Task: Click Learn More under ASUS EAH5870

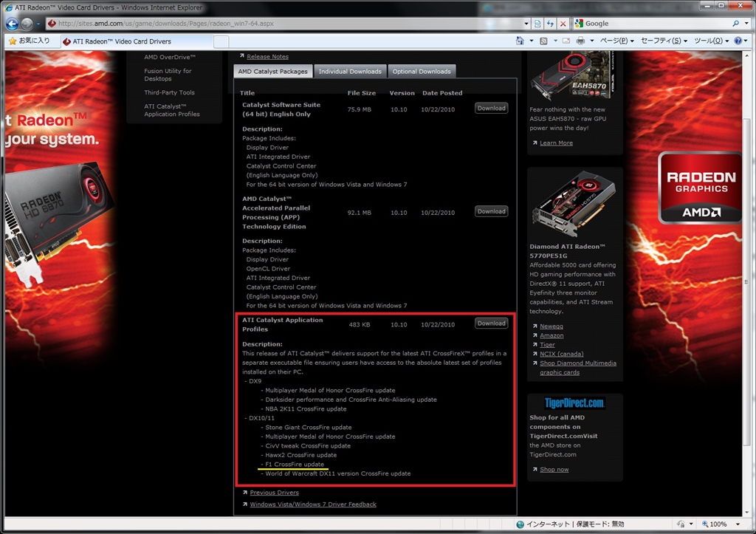Action: pyautogui.click(x=557, y=143)
